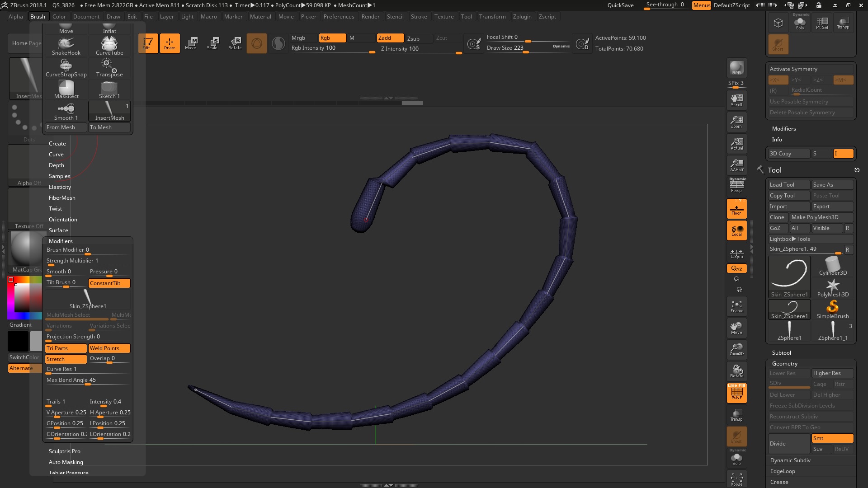Adjust the Max Bend Angle slider
Screen dimensions: 868x488
88,381
